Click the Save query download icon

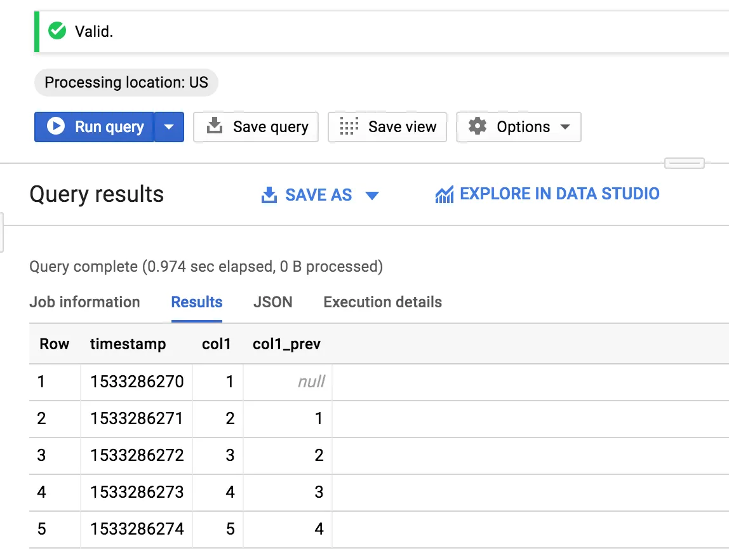[x=215, y=126]
